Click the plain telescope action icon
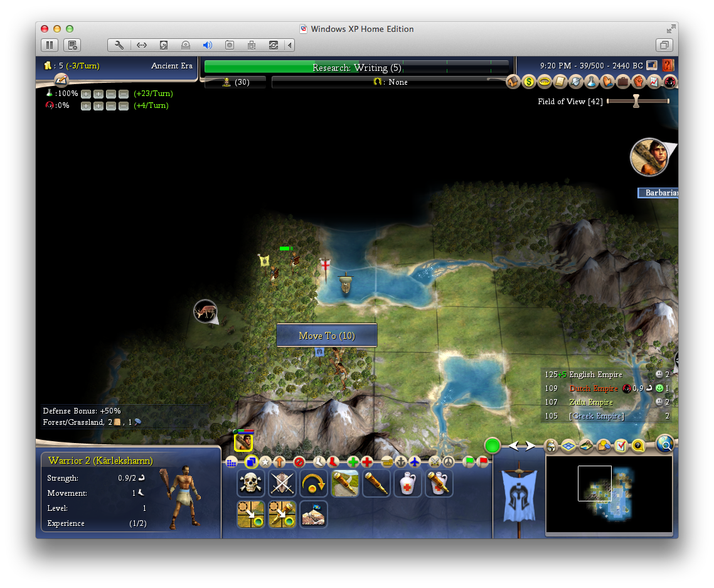Viewport: 714px width, 588px height. (376, 483)
